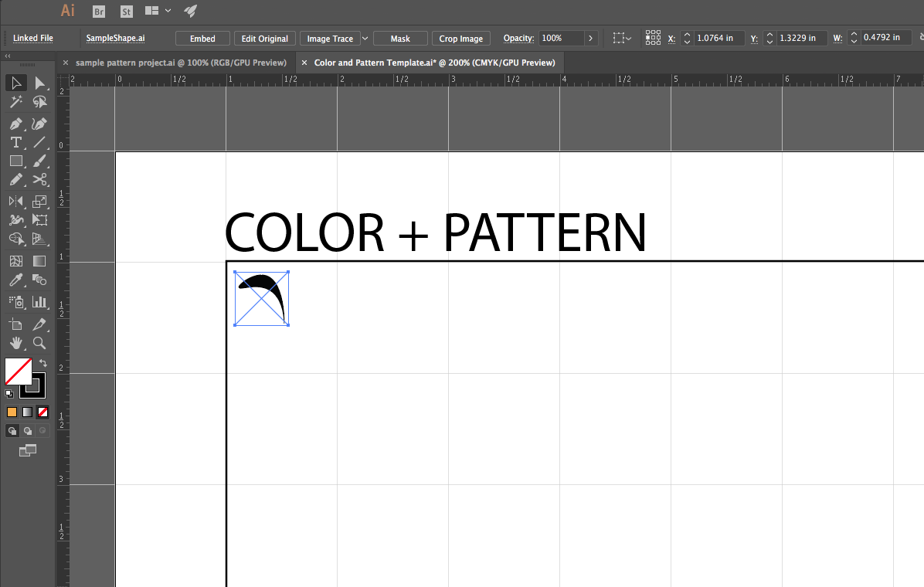The width and height of the screenshot is (924, 587).
Task: Open Adobe Bridge from the app bar
Action: (x=98, y=12)
